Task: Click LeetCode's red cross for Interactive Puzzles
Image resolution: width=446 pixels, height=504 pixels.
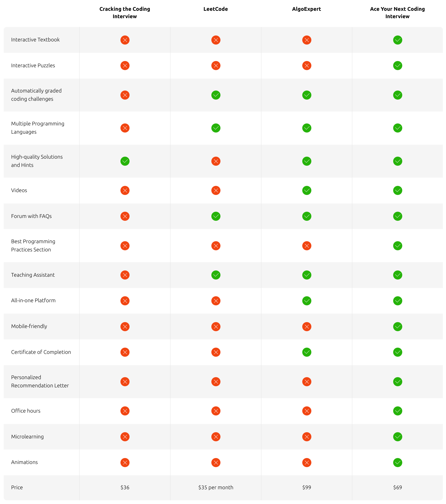Action: click(x=216, y=66)
